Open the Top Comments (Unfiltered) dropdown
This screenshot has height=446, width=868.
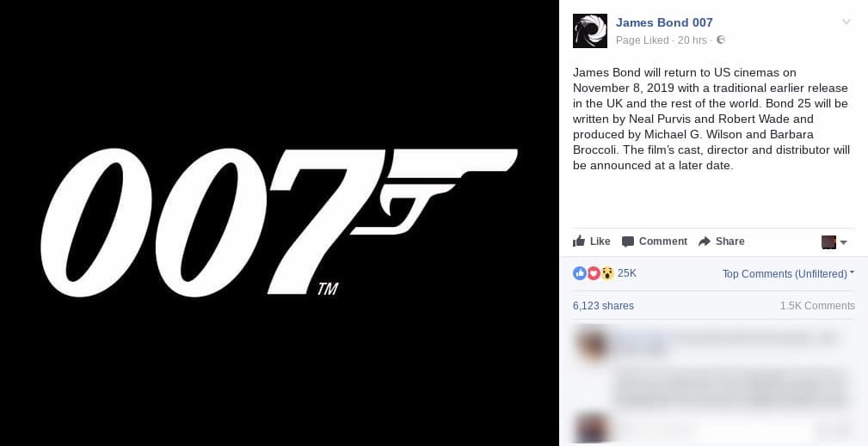(788, 273)
